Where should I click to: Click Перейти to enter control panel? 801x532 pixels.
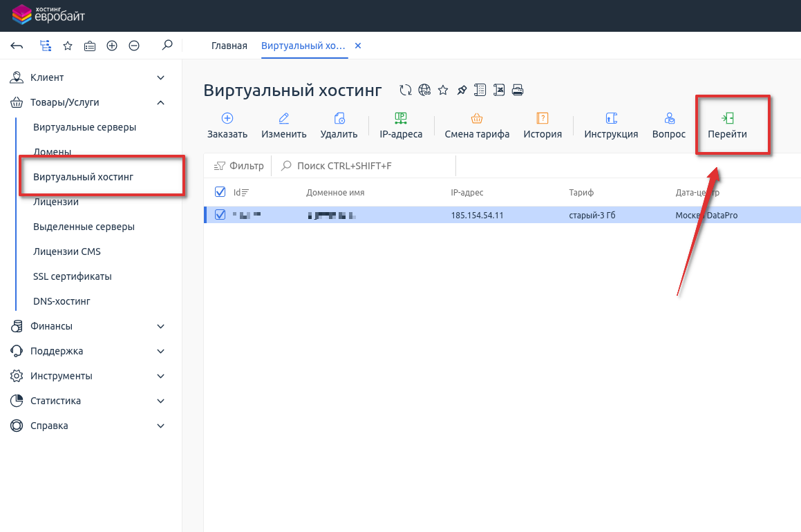[728, 126]
